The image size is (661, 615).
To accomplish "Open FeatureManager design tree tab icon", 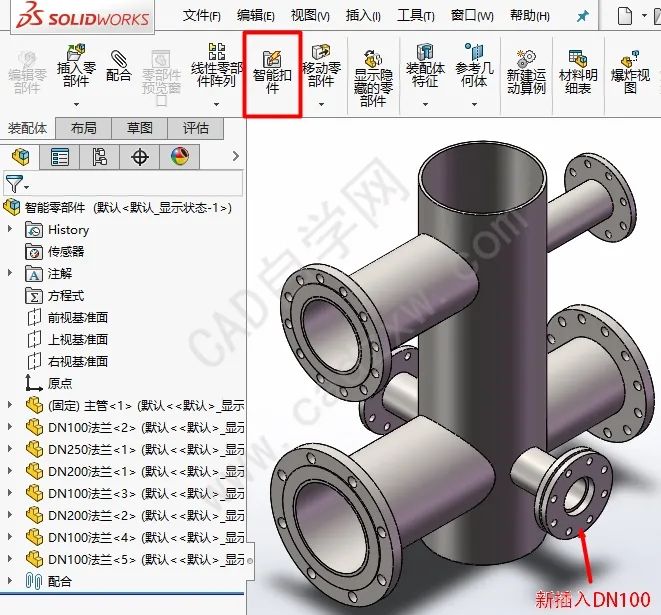I will click(20, 157).
